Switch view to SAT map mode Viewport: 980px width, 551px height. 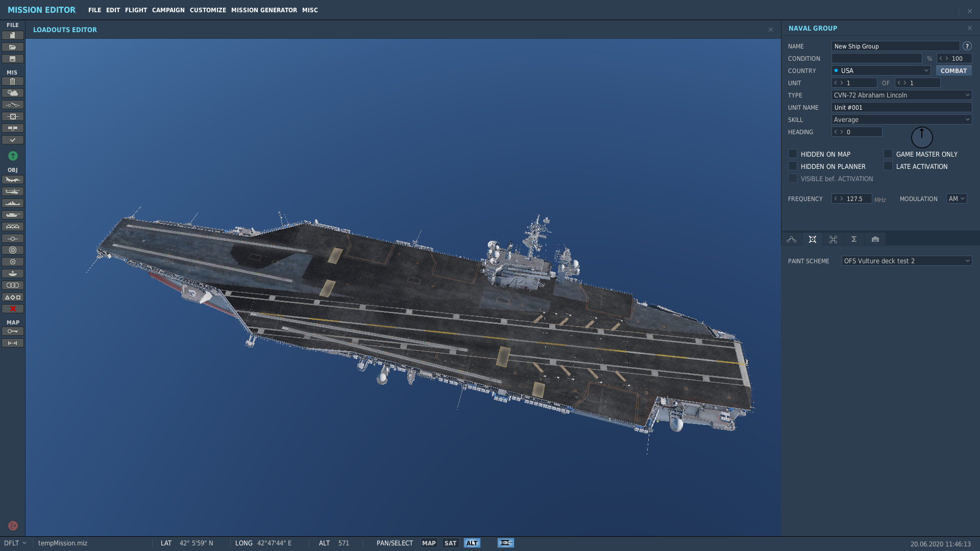pyautogui.click(x=450, y=543)
